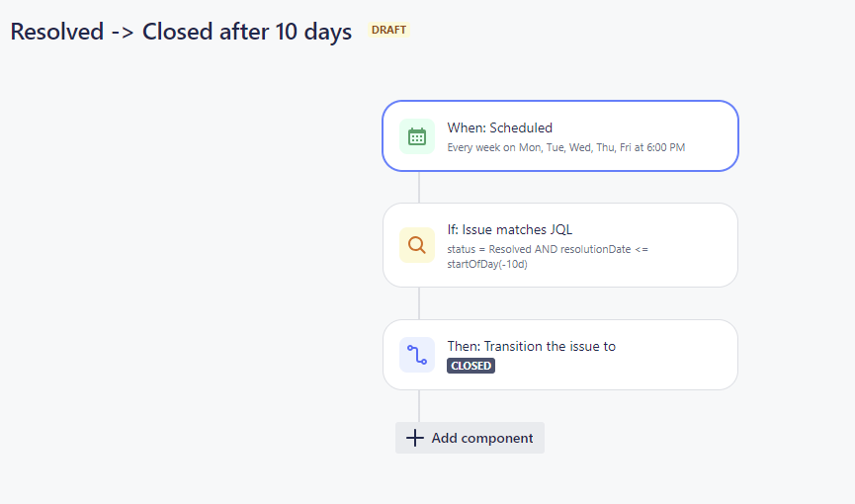Click the If: Issue matches JQL heading
This screenshot has height=504, width=855.
[x=510, y=229]
